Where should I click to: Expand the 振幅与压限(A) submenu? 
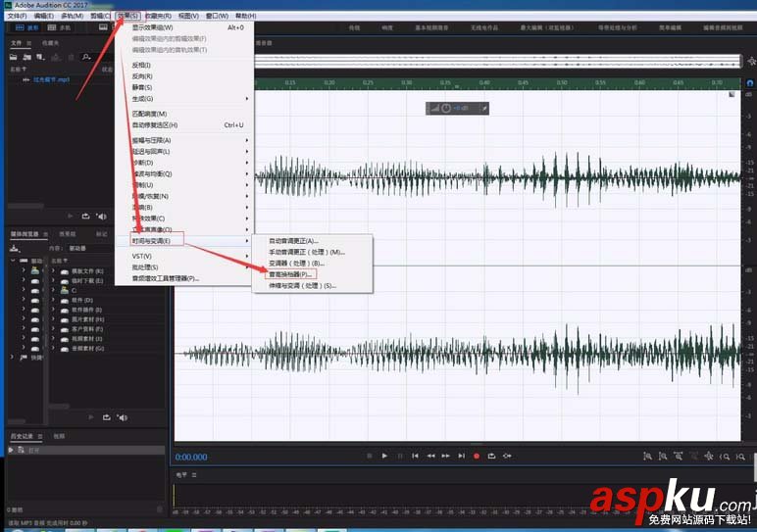click(x=184, y=140)
